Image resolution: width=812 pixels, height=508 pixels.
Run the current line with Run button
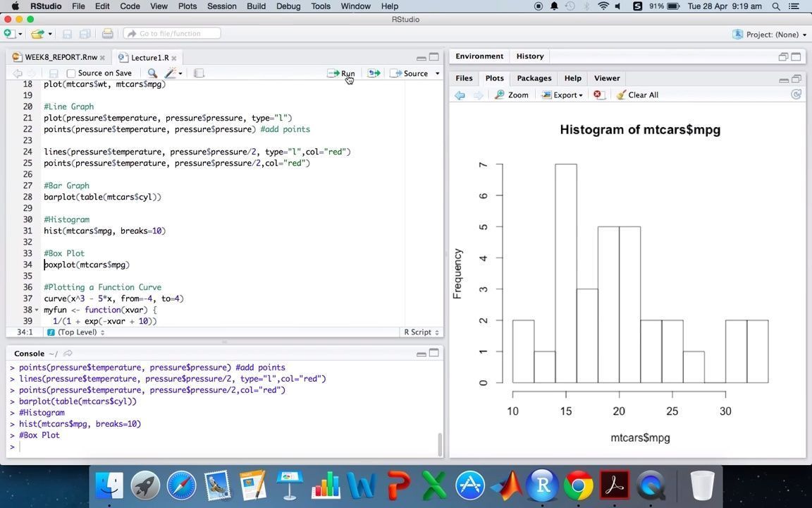[343, 73]
